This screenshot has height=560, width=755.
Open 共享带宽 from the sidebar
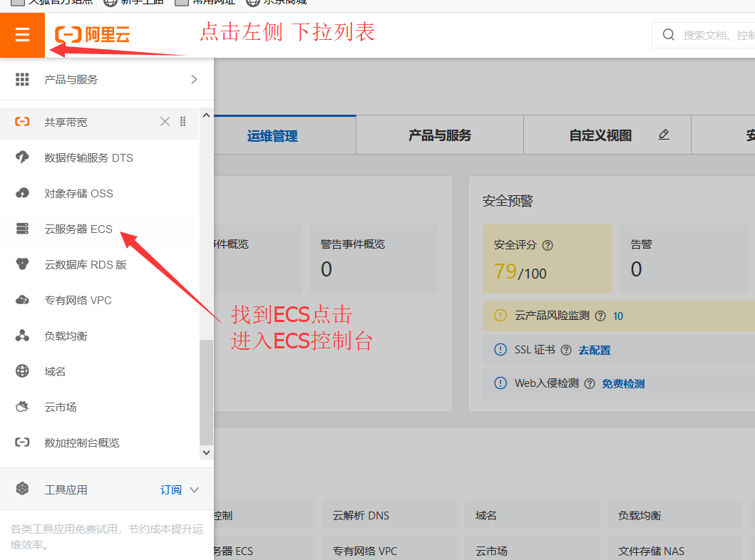[66, 123]
